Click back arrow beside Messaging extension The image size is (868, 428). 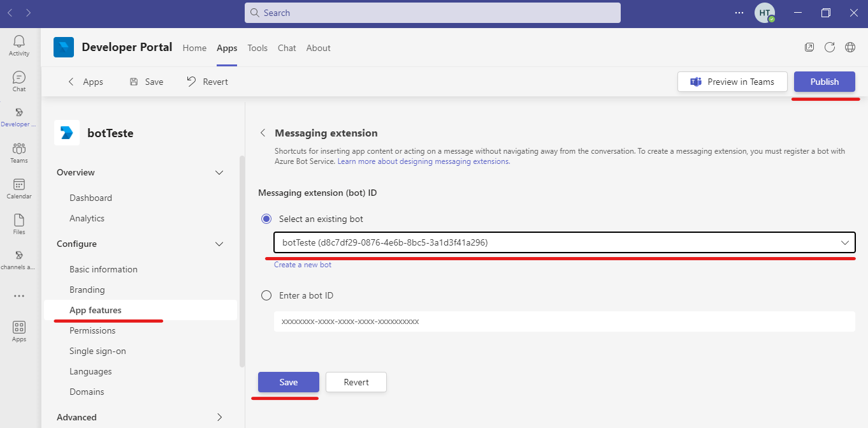pos(263,133)
